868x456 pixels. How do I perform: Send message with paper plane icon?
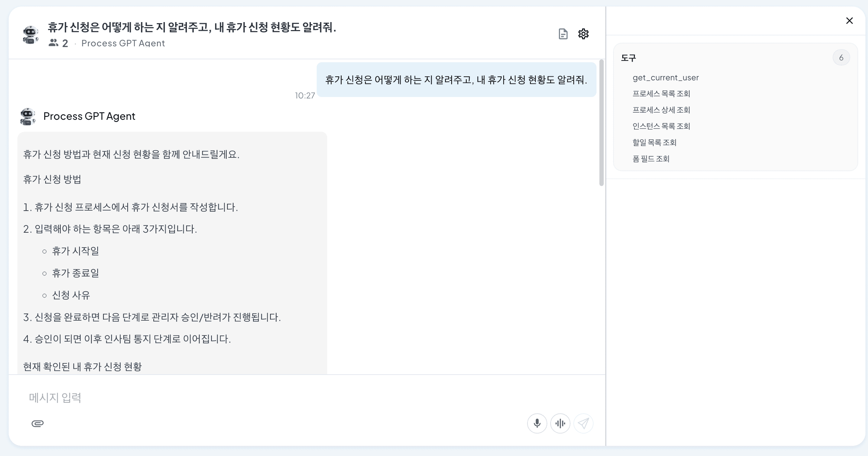[583, 423]
